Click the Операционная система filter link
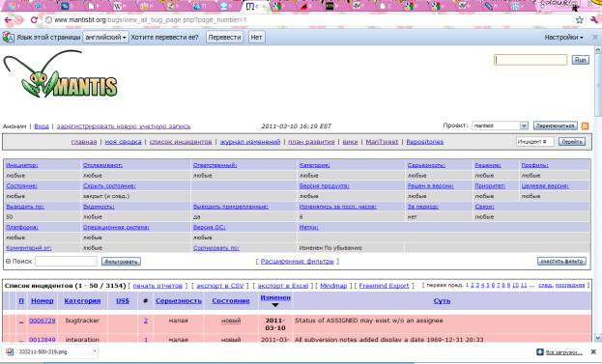602x364 pixels. pos(116,228)
